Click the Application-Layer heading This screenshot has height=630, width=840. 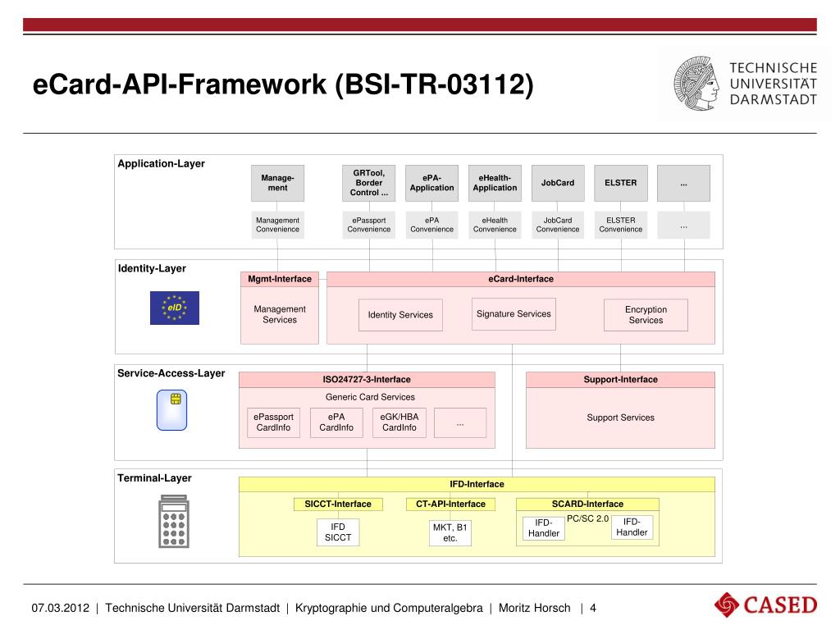point(162,164)
